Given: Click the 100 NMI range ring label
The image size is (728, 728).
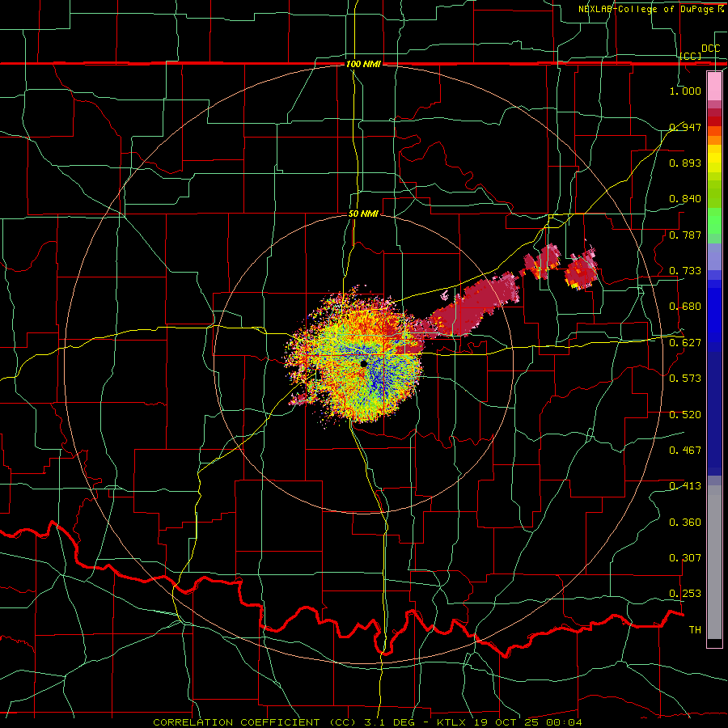Looking at the screenshot, I should (x=363, y=64).
